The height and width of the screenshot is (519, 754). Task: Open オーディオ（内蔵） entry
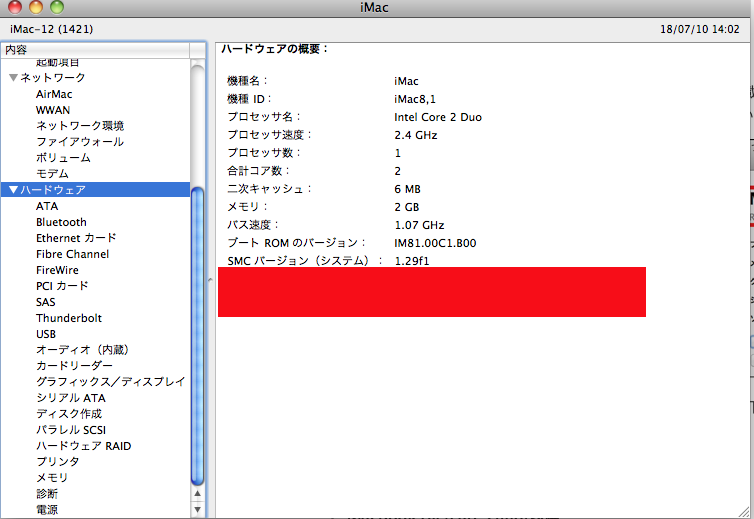[x=83, y=350]
